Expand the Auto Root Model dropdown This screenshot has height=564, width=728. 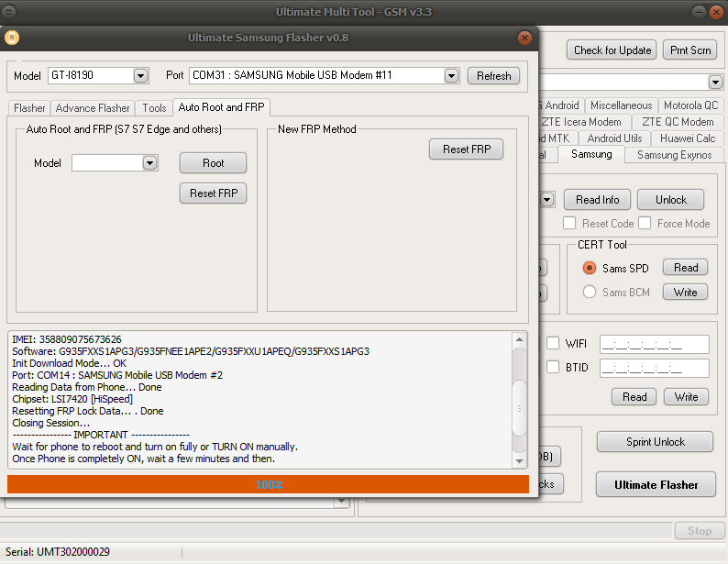click(149, 163)
